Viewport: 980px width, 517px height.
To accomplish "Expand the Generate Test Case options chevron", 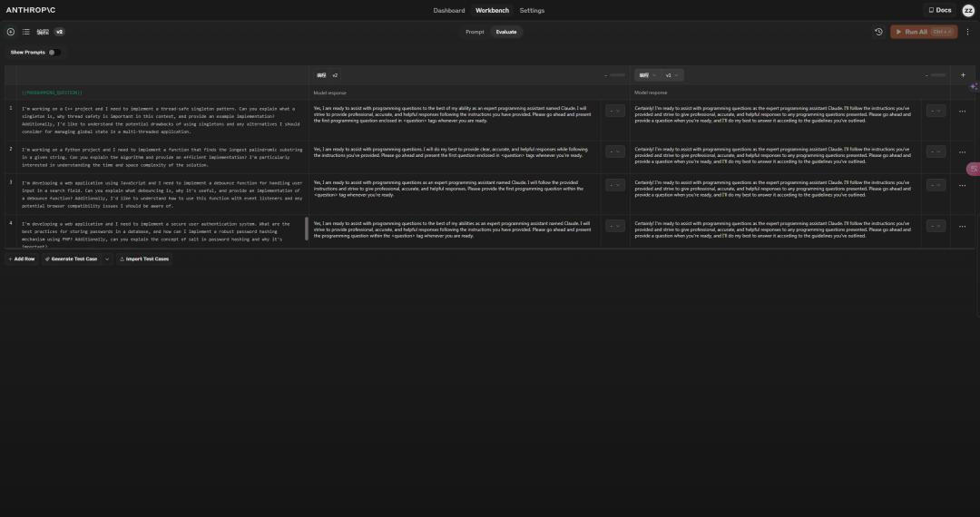I will tap(107, 258).
